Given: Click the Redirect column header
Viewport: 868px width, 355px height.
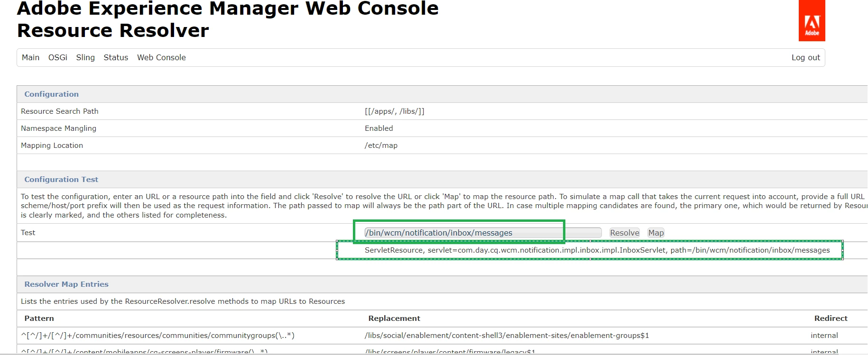Looking at the screenshot, I should pyautogui.click(x=831, y=319).
